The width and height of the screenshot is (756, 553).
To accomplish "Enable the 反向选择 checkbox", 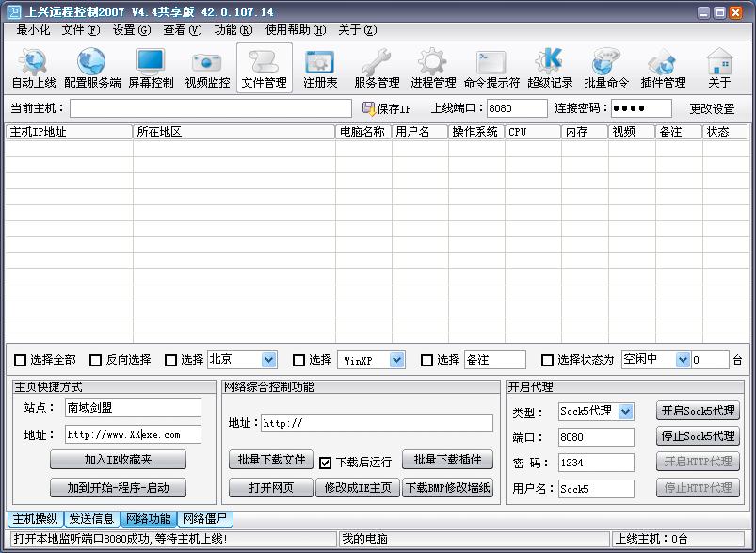I will click(95, 360).
